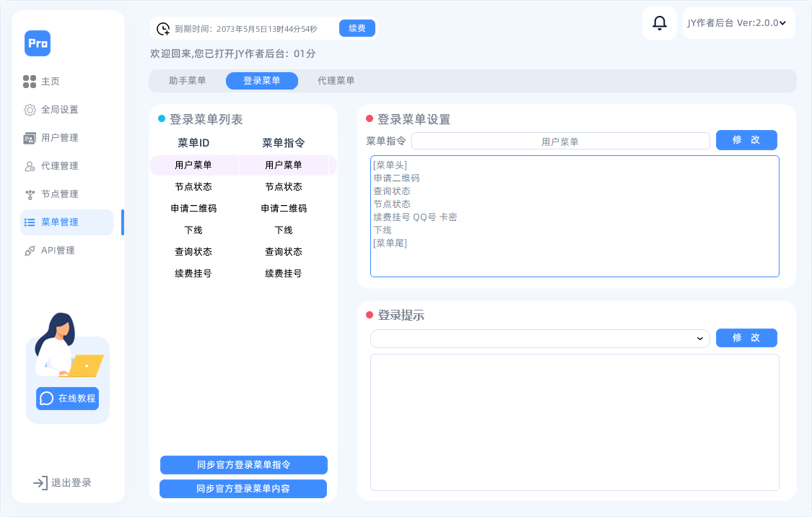Click 同步官方登录菜单指令 button

click(243, 464)
